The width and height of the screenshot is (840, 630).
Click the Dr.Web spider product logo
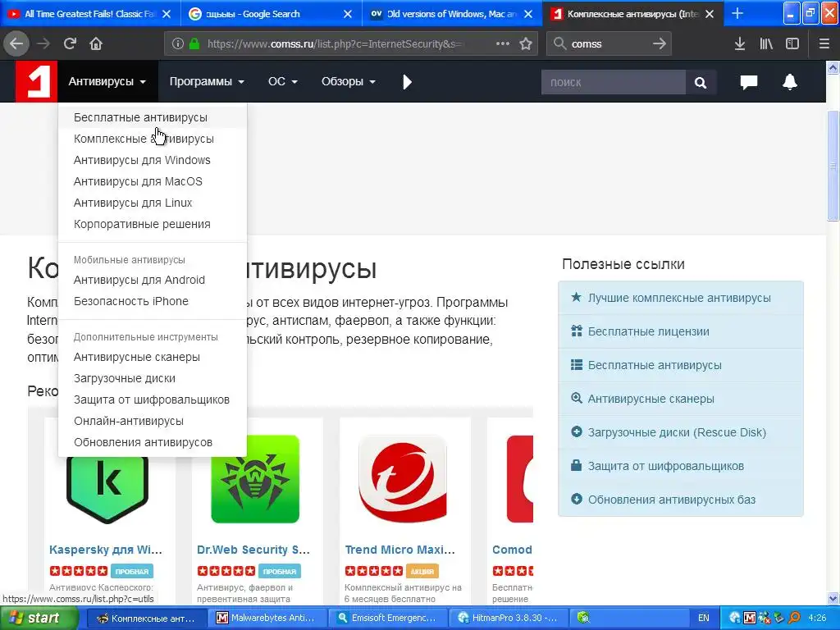pyautogui.click(x=255, y=479)
